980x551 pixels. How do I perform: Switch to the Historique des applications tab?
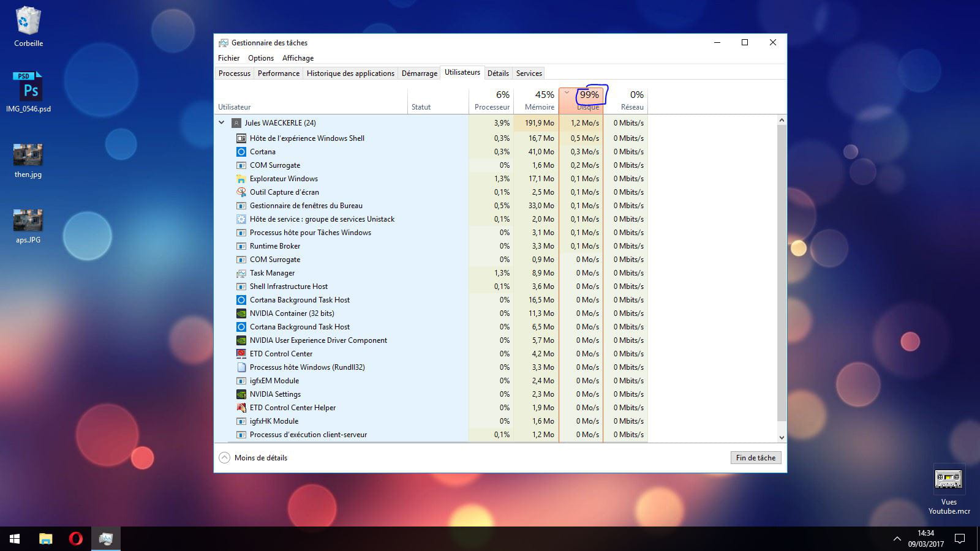tap(350, 73)
